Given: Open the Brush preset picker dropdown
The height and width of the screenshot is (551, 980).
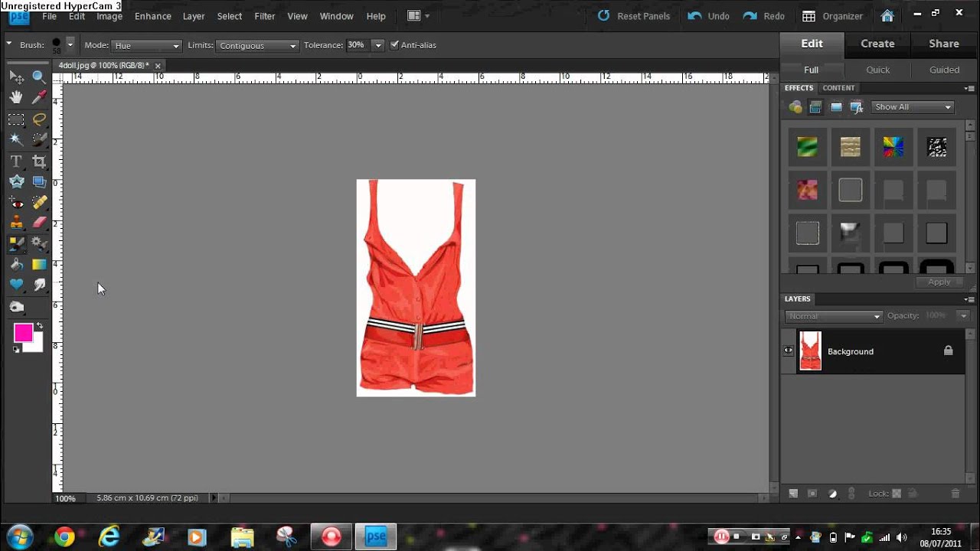Looking at the screenshot, I should [x=70, y=44].
